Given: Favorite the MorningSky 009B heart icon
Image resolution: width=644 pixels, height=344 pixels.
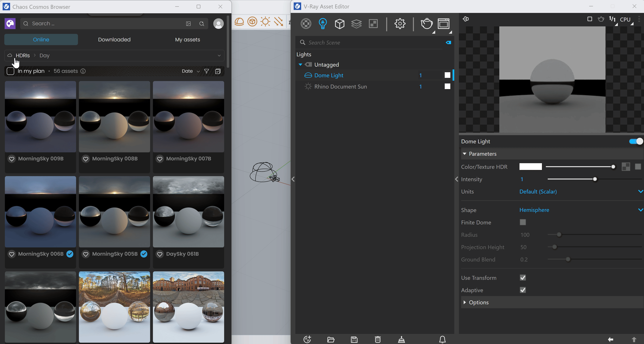Looking at the screenshot, I should 12,159.
